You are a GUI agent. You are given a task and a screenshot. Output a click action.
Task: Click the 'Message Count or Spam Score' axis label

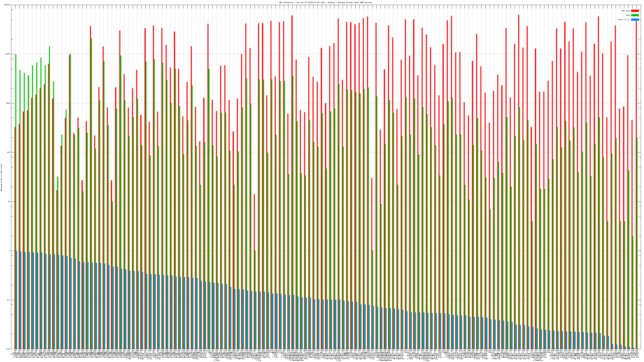(1, 177)
